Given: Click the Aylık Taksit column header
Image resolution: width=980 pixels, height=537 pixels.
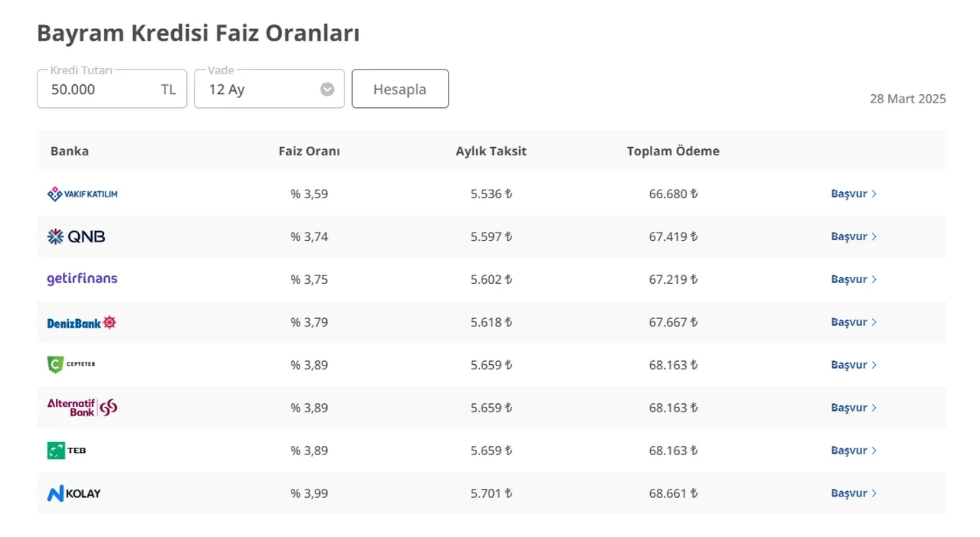Looking at the screenshot, I should tap(491, 151).
